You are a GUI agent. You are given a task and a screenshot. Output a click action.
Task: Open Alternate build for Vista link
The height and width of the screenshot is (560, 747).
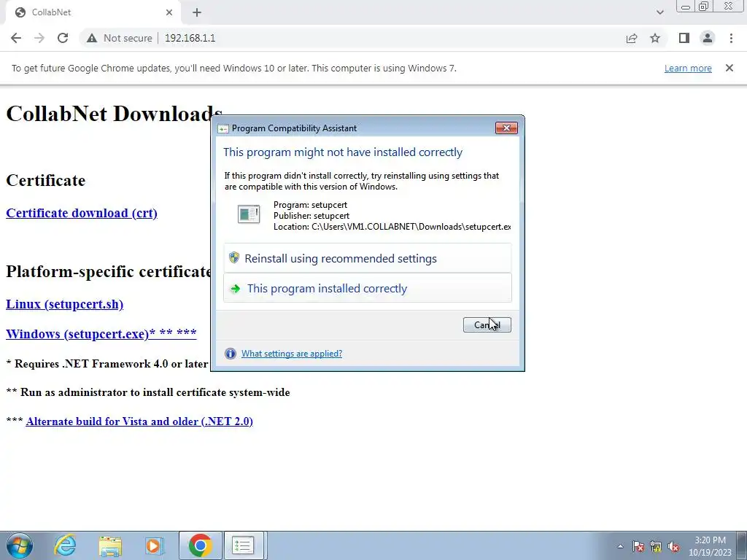(139, 421)
